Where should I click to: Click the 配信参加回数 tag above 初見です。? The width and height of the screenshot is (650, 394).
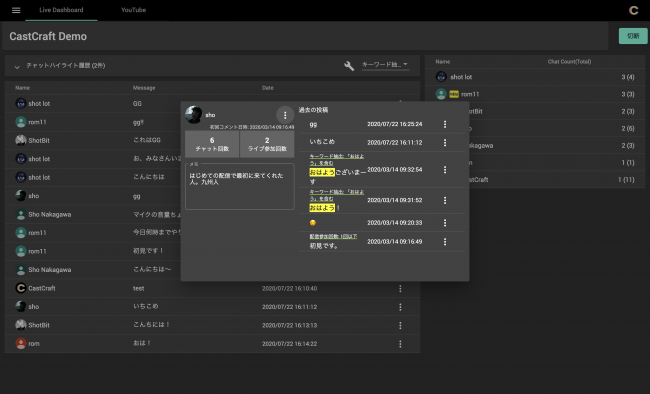pos(333,236)
